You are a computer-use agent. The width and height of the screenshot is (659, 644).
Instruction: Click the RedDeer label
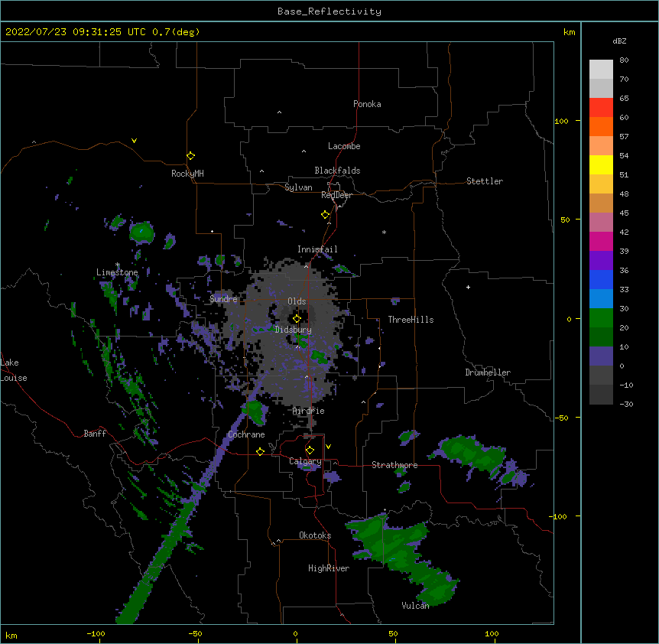coord(336,195)
